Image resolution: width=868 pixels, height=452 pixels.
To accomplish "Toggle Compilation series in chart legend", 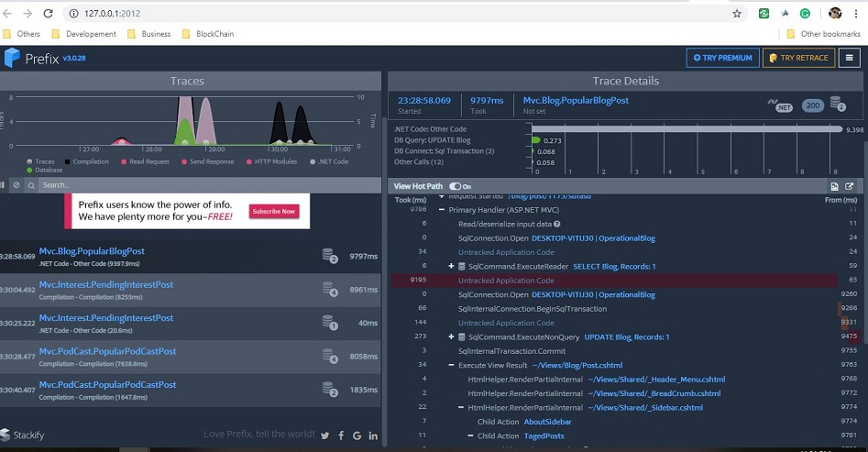I will 86,161.
